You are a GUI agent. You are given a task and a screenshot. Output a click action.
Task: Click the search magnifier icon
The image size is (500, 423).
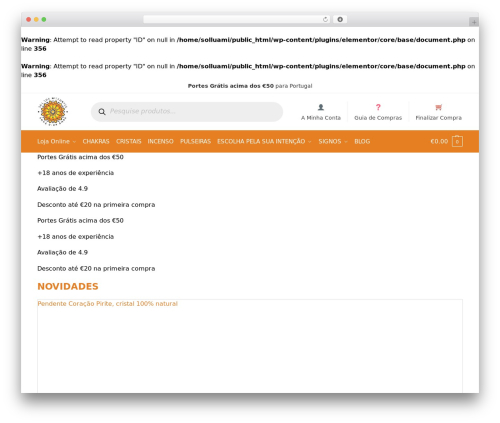point(102,112)
